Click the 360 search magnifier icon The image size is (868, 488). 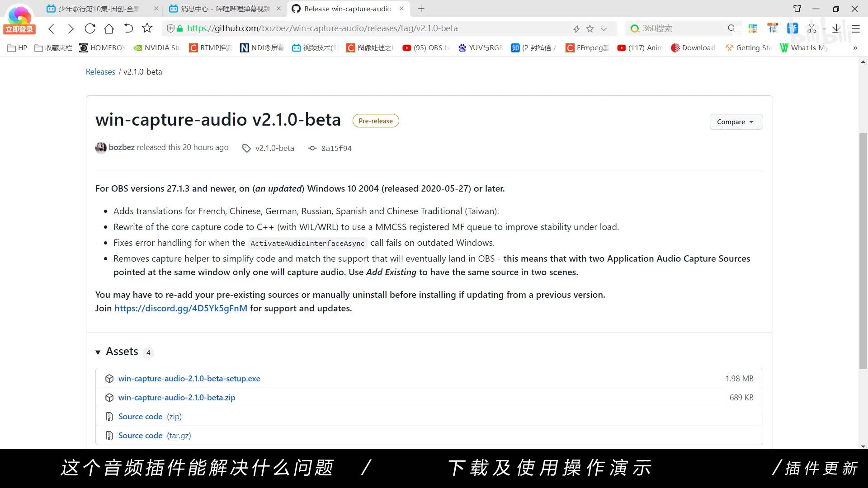[731, 28]
